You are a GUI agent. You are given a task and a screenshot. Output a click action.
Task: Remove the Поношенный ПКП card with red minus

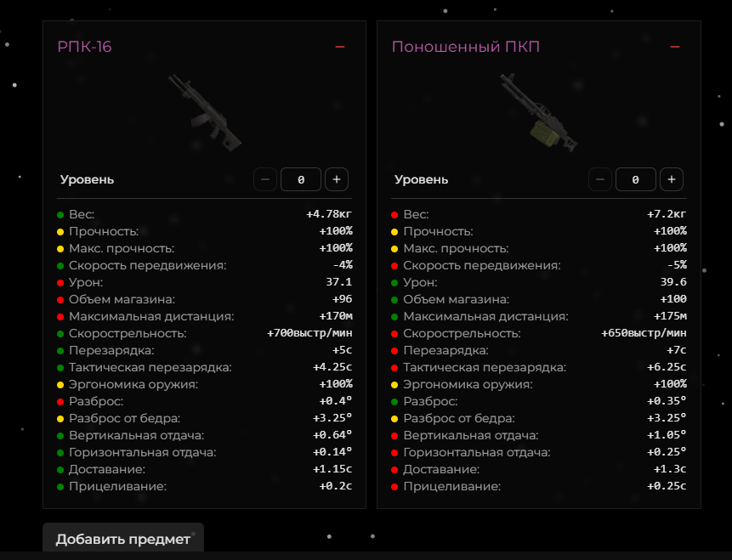pos(674,47)
